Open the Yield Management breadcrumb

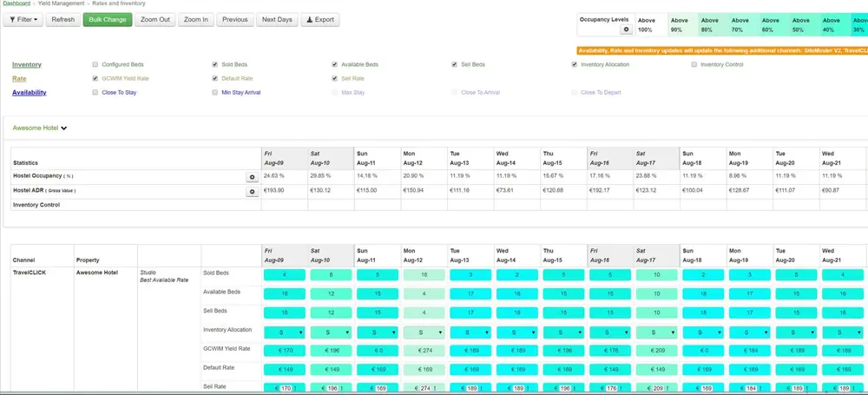61,3
